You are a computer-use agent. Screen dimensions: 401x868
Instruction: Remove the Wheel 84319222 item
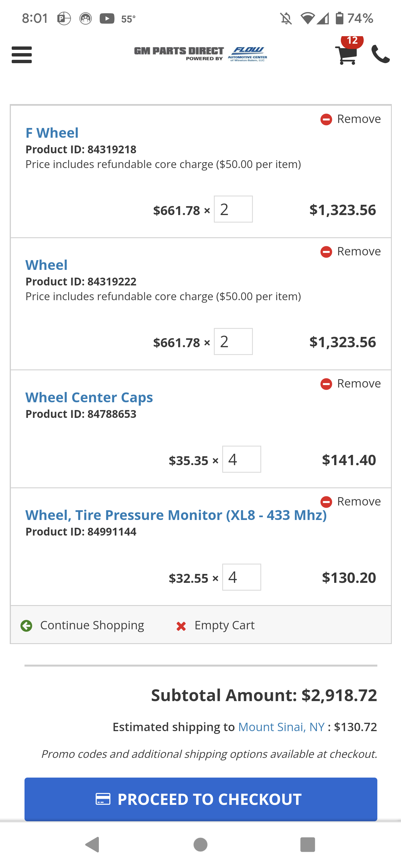click(x=350, y=251)
